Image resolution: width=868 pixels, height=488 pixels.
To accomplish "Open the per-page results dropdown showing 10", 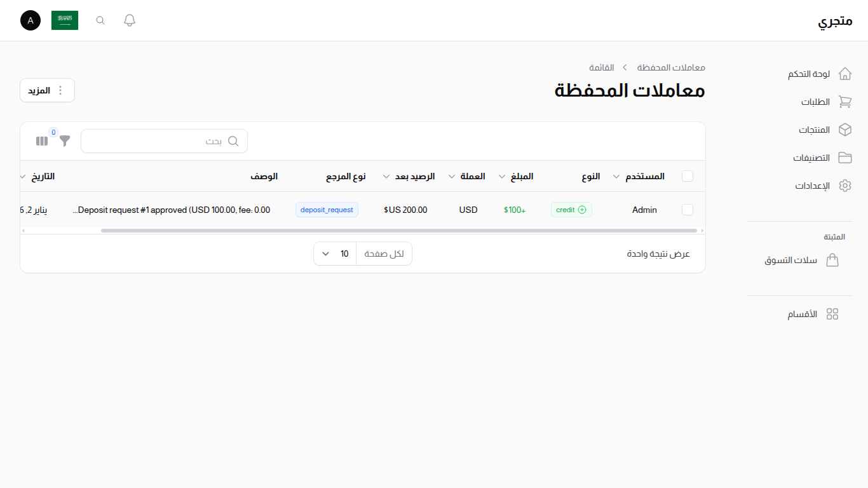I will (335, 253).
